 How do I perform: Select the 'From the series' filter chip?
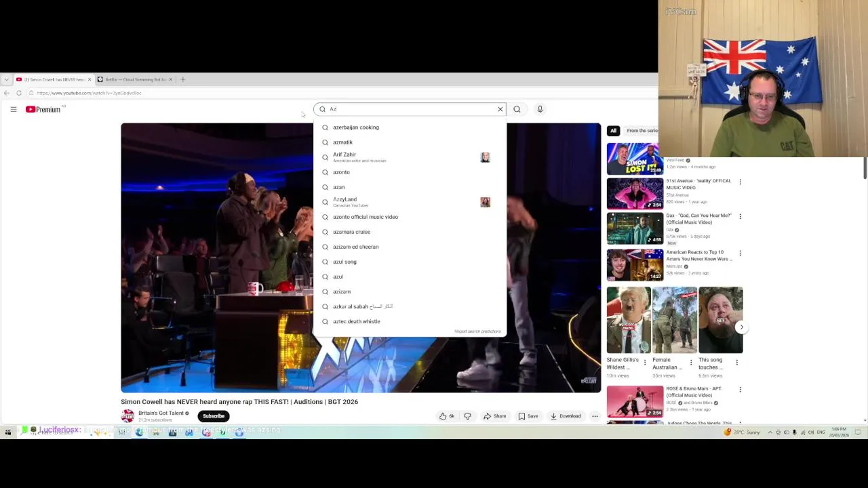click(x=642, y=131)
